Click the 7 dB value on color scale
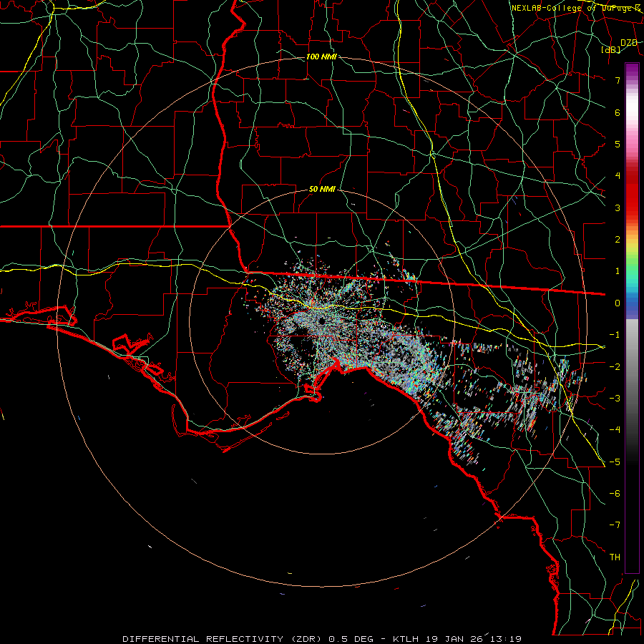 click(x=618, y=80)
